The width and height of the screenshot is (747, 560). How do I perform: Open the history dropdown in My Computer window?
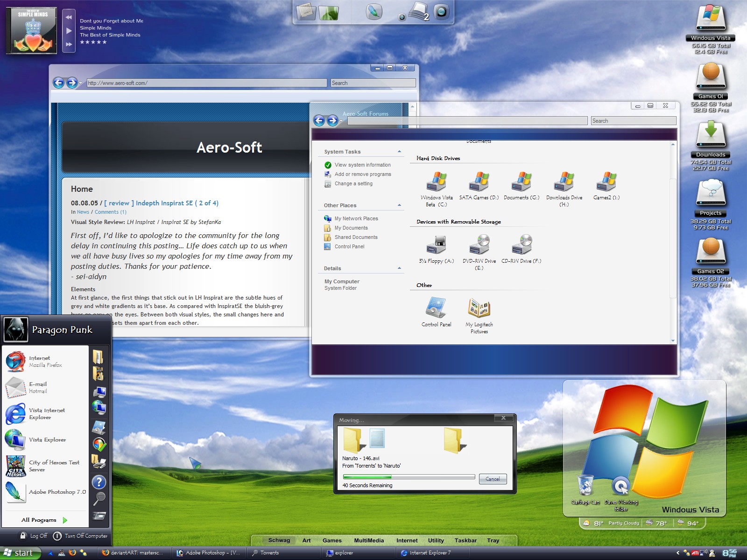pyautogui.click(x=341, y=121)
